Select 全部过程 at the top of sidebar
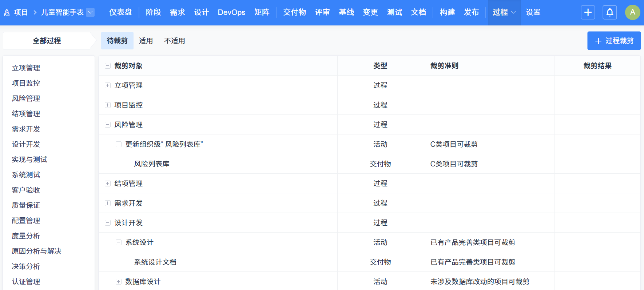This screenshot has width=644, height=290. [x=47, y=41]
